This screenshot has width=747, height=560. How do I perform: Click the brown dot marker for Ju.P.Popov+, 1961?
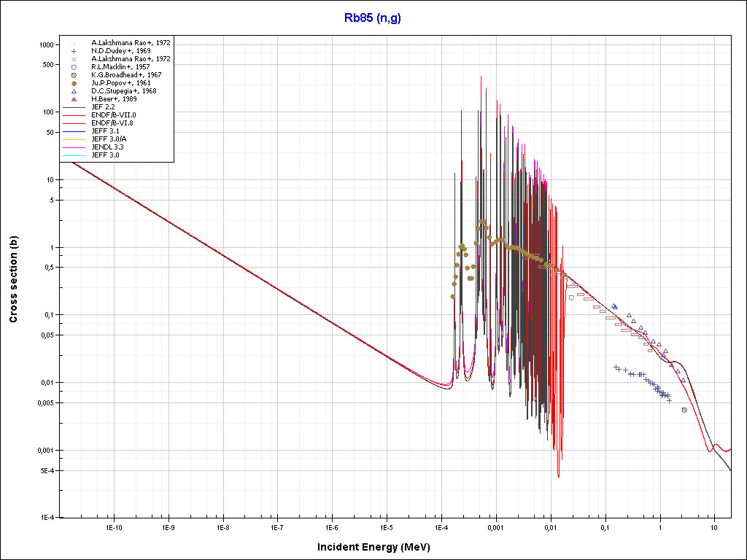pos(74,83)
